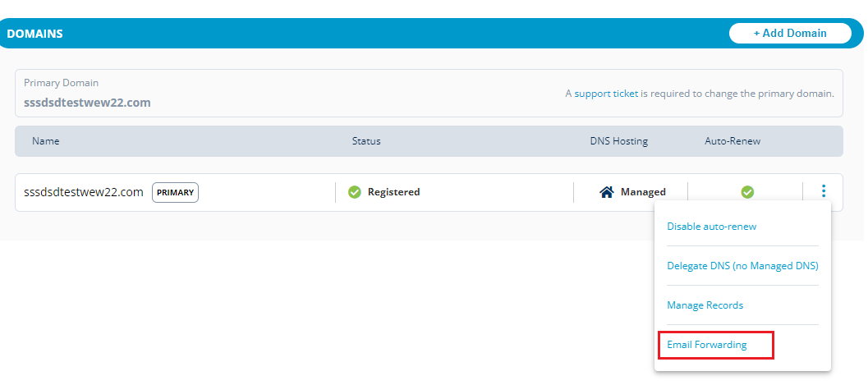Image resolution: width=868 pixels, height=385 pixels.
Task: Click the Status column header
Action: coord(366,141)
